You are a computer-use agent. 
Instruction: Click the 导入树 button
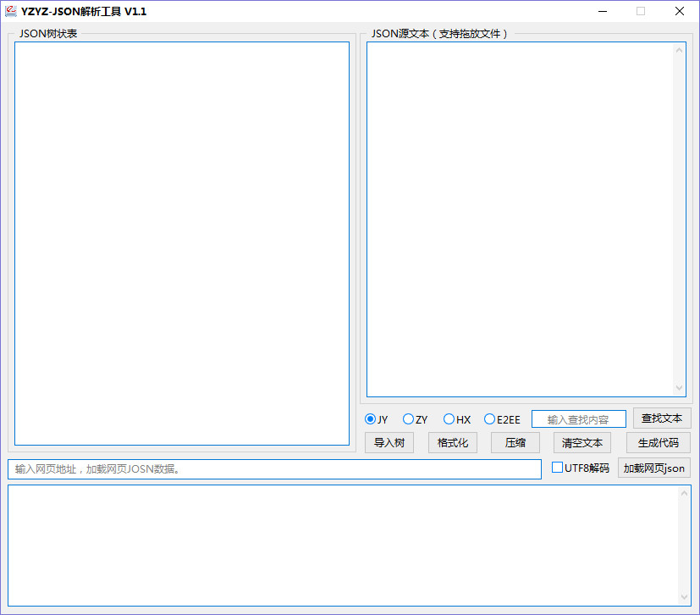389,442
